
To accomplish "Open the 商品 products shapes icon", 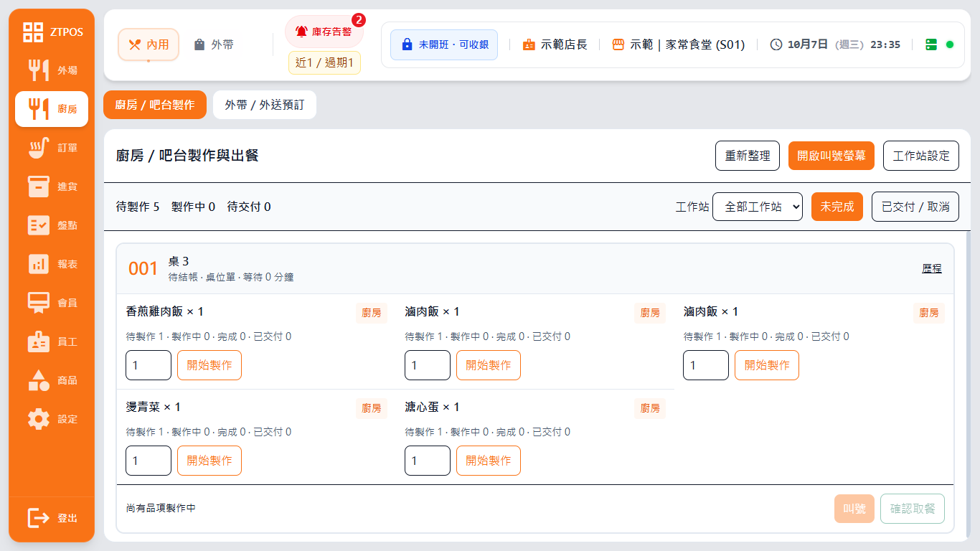I will [39, 380].
